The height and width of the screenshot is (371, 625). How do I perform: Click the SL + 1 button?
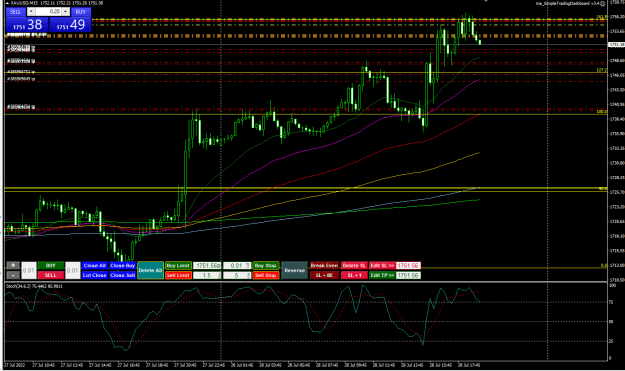click(x=354, y=275)
